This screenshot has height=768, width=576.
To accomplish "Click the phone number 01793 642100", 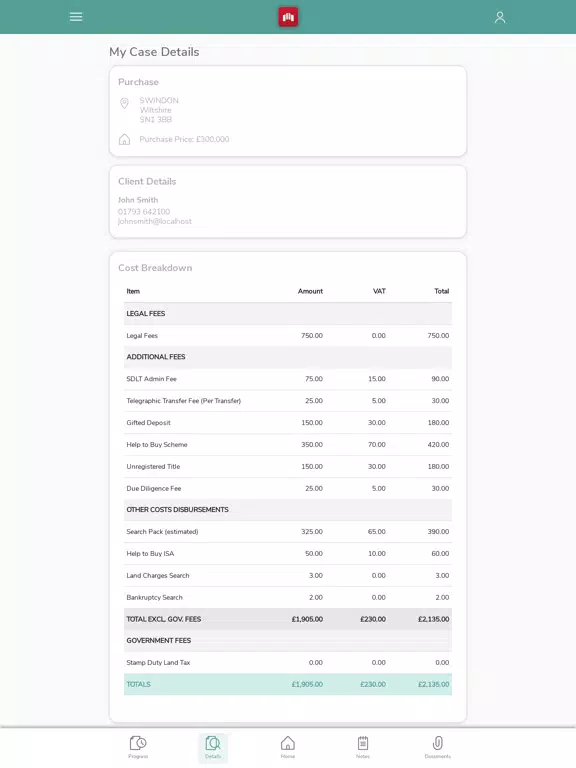I will tap(144, 212).
